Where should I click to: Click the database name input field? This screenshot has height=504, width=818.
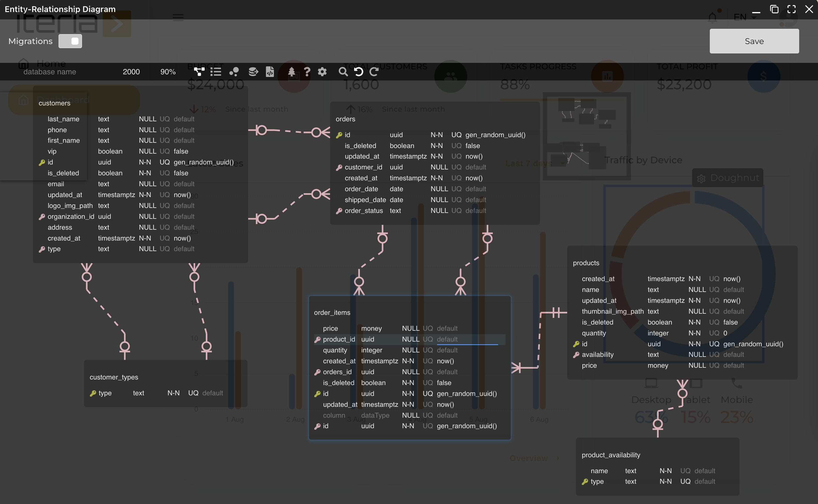(50, 72)
